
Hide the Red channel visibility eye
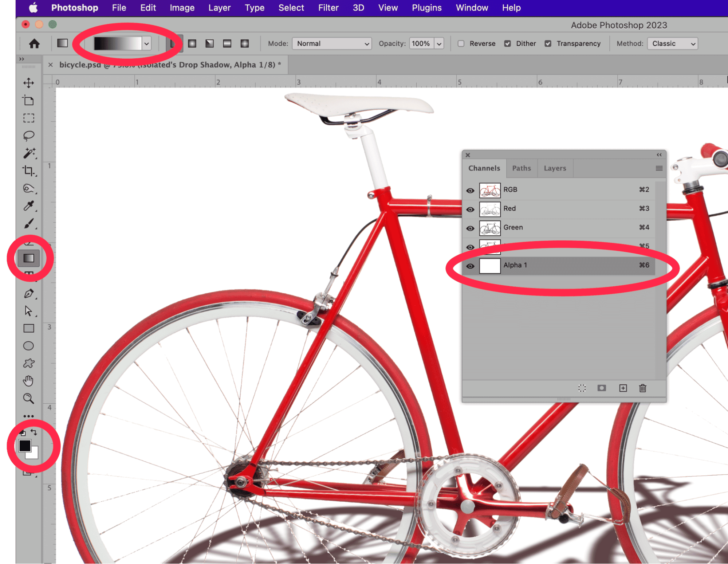point(470,209)
